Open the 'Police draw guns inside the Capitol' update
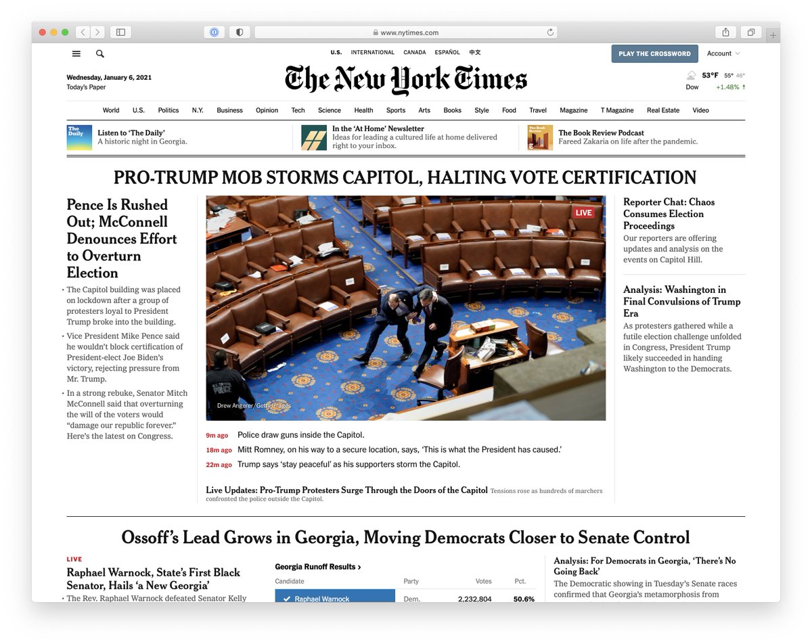 [x=301, y=435]
